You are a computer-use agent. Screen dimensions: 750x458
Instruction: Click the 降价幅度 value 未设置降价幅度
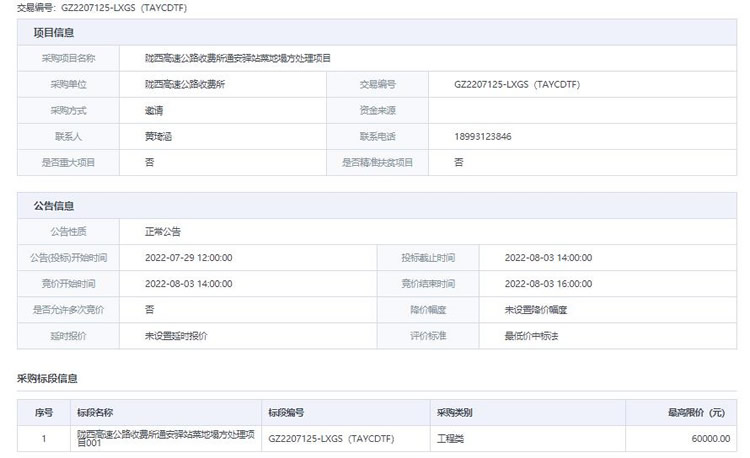coord(536,310)
